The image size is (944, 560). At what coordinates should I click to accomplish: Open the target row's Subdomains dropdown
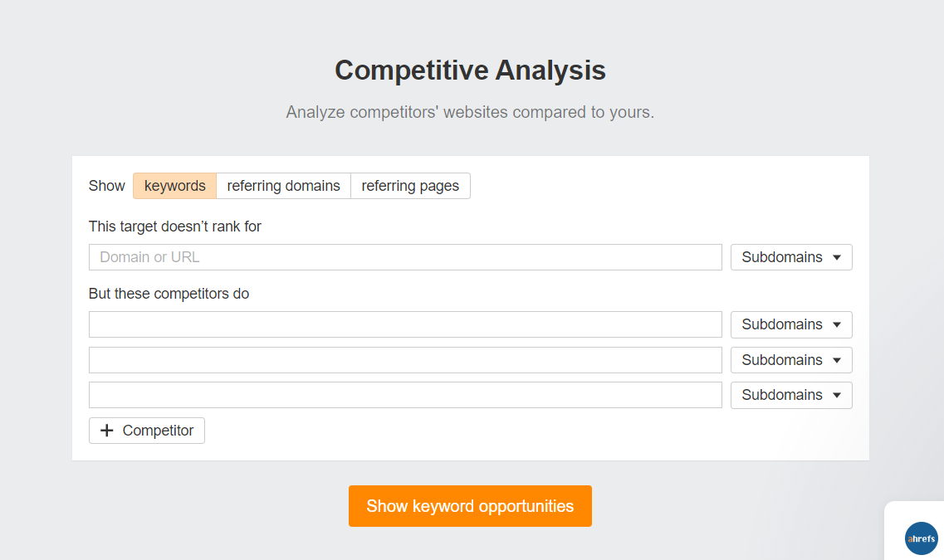(x=790, y=257)
